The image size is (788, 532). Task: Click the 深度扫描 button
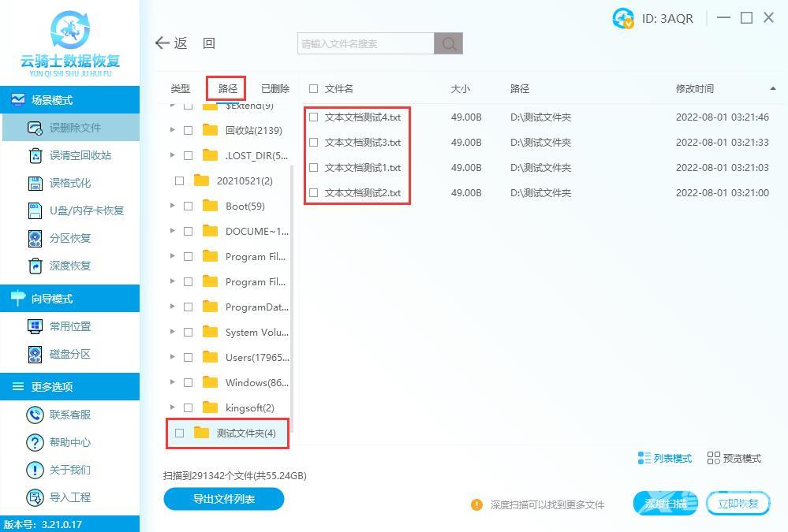(666, 504)
